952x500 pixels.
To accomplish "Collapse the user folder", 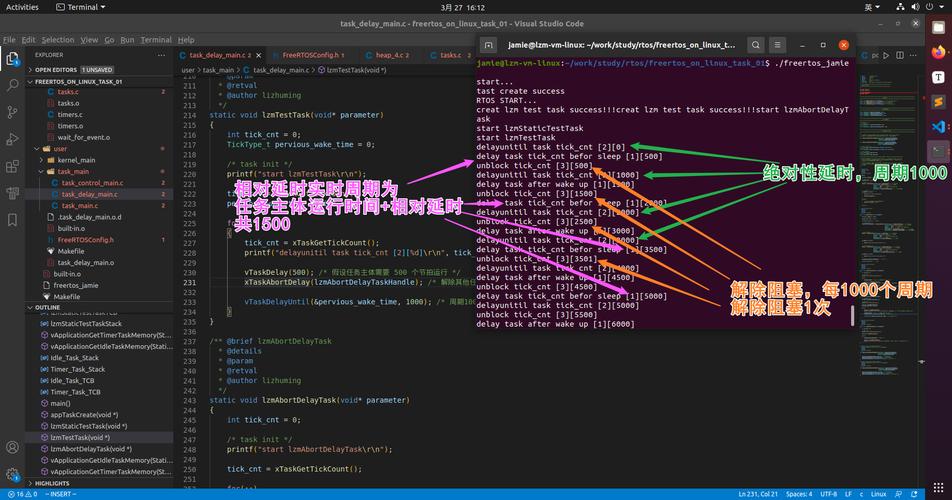I will [x=61, y=149].
